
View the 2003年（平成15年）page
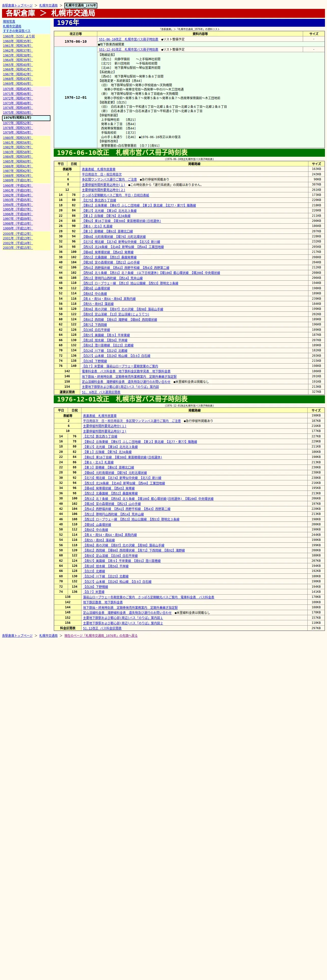(18, 248)
